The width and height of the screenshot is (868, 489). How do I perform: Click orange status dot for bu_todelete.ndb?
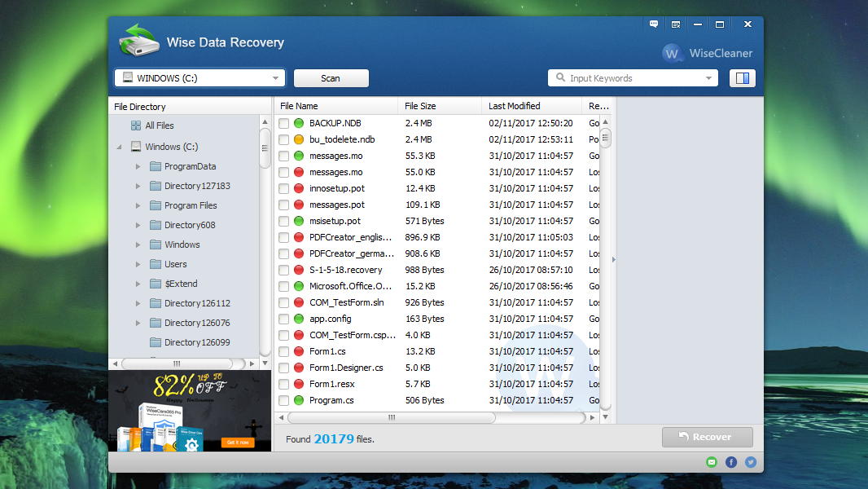pyautogui.click(x=299, y=139)
